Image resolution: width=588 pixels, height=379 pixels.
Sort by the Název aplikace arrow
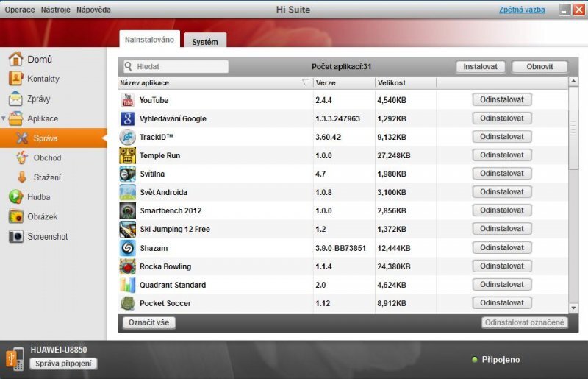[306, 82]
